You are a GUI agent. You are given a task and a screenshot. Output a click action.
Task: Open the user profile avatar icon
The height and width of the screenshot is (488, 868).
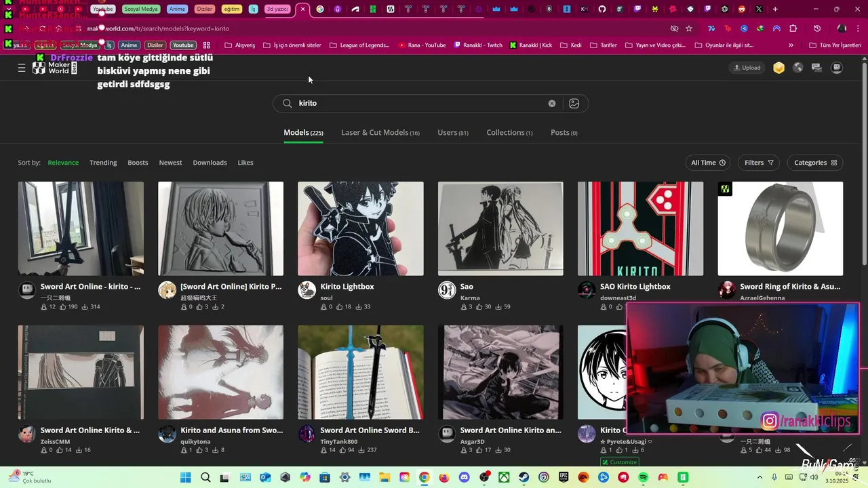(837, 68)
